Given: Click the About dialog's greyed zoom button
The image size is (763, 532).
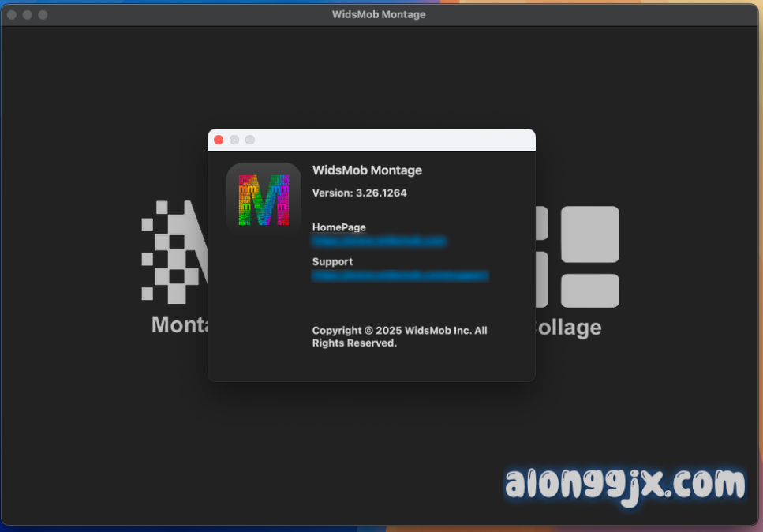Looking at the screenshot, I should (x=250, y=140).
